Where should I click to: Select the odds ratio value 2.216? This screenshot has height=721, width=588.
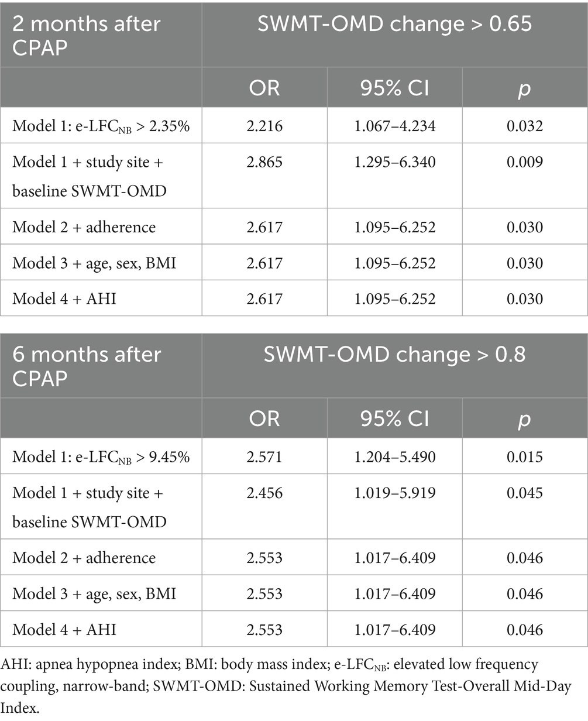click(264, 126)
